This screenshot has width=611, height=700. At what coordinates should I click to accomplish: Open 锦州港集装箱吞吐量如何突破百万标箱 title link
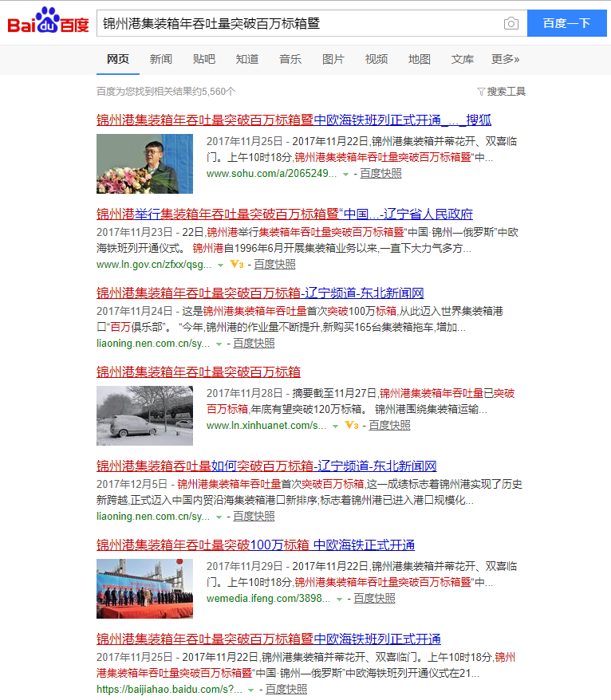pos(266,466)
